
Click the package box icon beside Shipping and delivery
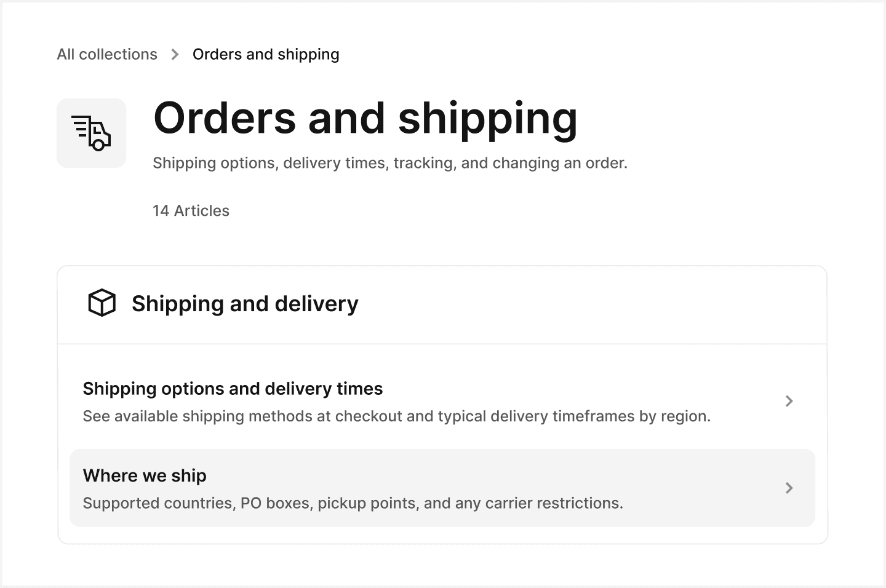coord(102,302)
